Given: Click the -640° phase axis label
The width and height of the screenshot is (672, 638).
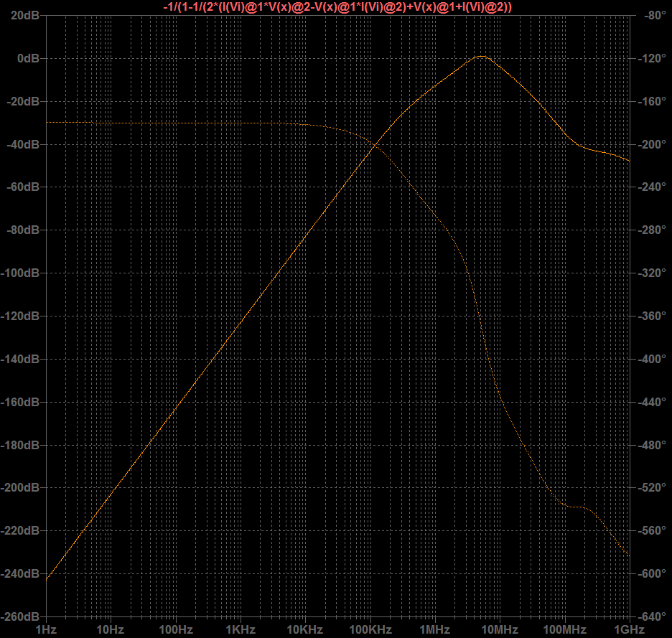Looking at the screenshot, I should point(652,616).
